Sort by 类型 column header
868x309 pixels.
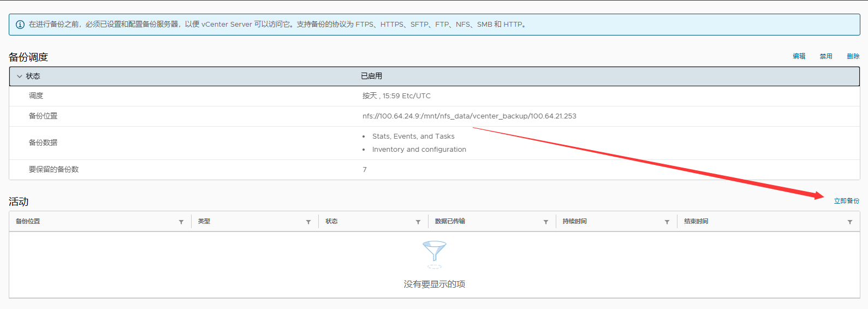click(x=204, y=221)
